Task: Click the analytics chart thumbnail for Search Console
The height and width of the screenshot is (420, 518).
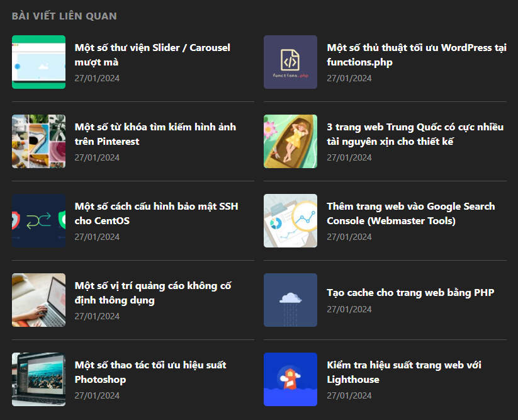Action: [290, 221]
